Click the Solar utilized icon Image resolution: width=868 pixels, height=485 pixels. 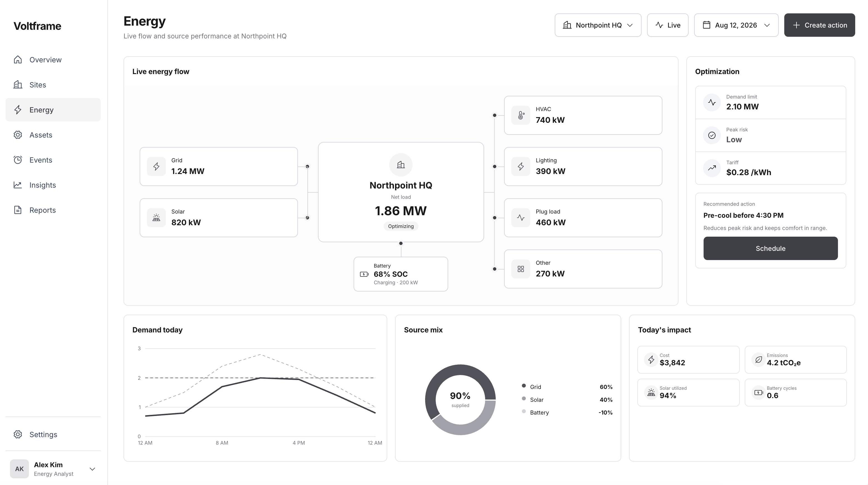coord(651,393)
